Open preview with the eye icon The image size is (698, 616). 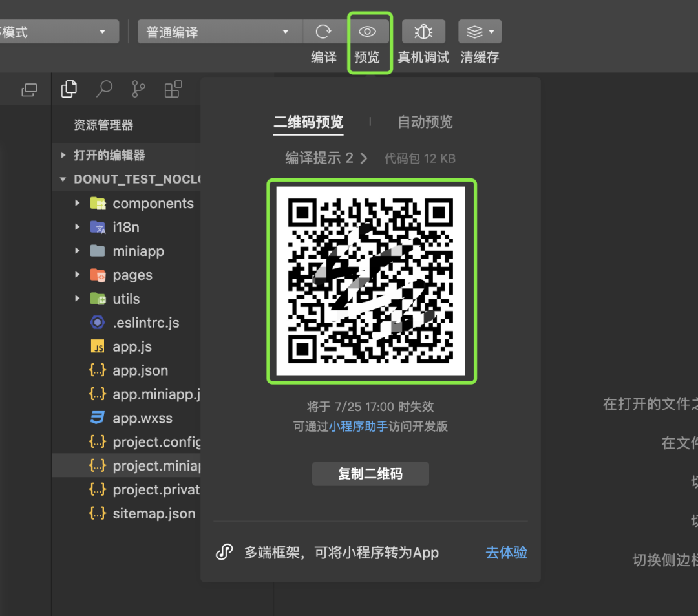coord(367,32)
